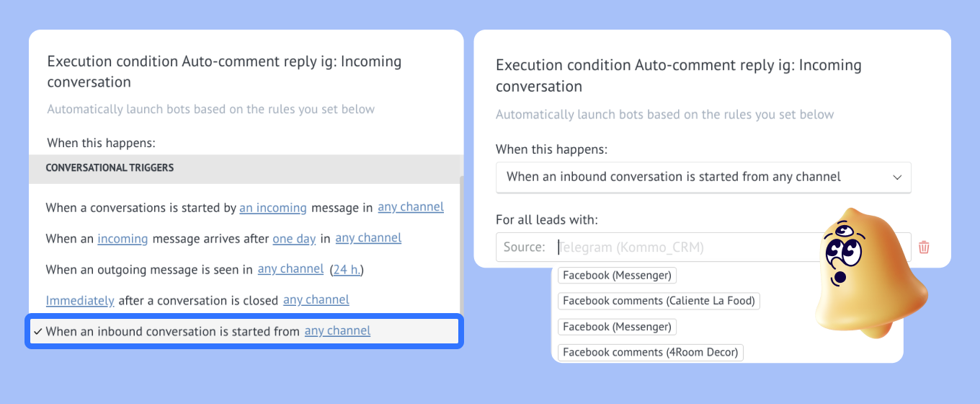Click 'any channel' in message arrives row
Image resolution: width=980 pixels, height=404 pixels.
pyautogui.click(x=368, y=238)
